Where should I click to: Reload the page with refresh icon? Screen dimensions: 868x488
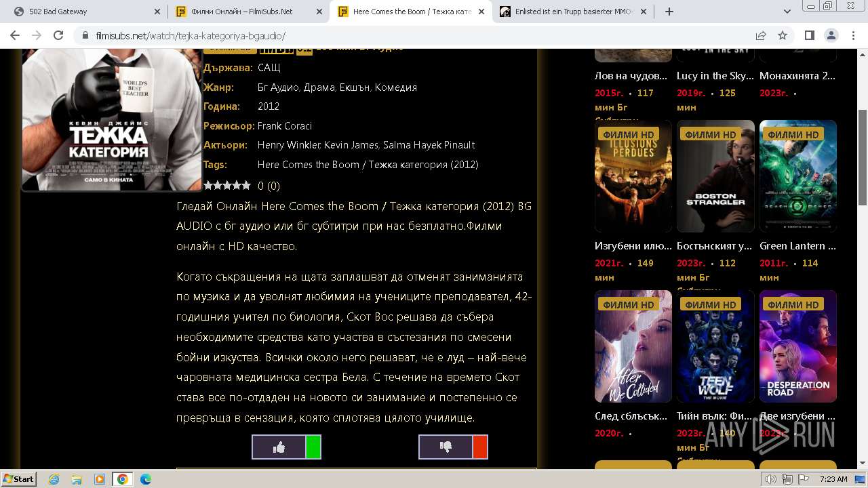point(58,35)
